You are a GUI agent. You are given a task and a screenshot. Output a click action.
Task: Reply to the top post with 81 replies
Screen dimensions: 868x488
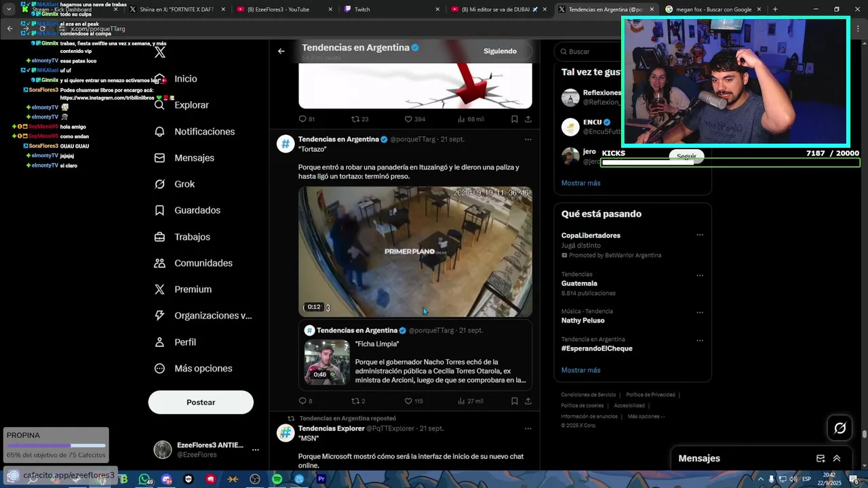(302, 119)
